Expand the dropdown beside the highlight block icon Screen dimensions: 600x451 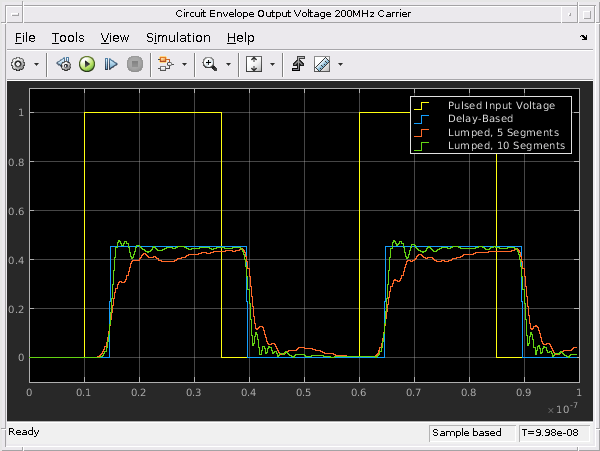click(x=184, y=64)
